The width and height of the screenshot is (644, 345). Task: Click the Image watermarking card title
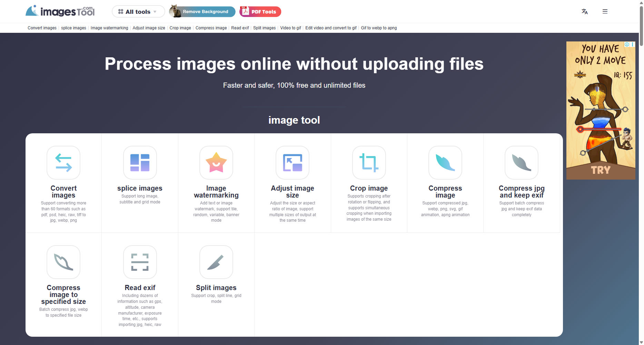point(216,192)
